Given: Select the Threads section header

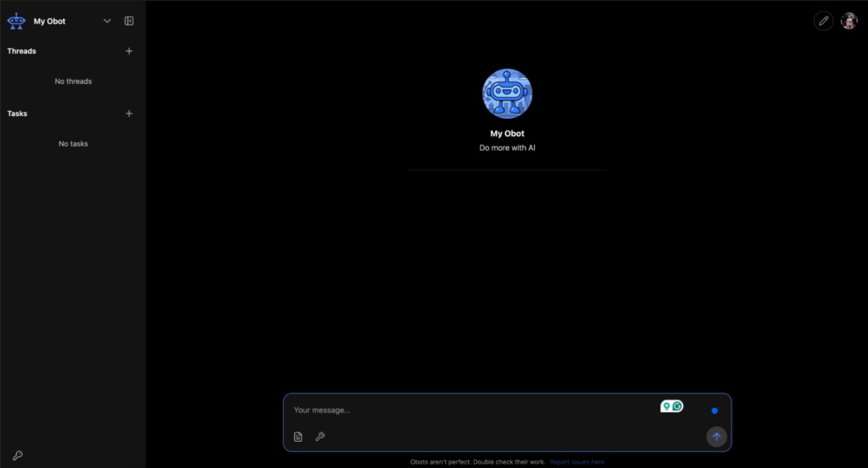Looking at the screenshot, I should pyautogui.click(x=21, y=51).
